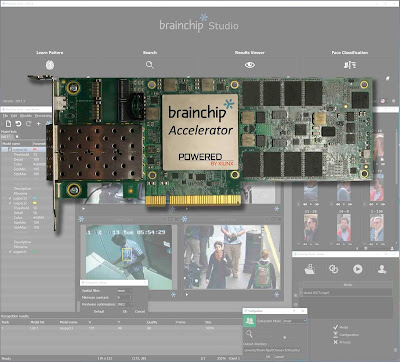Select face thumbnail labeled 14 - 8
Viewport: 400px width, 362px height.
(343, 228)
